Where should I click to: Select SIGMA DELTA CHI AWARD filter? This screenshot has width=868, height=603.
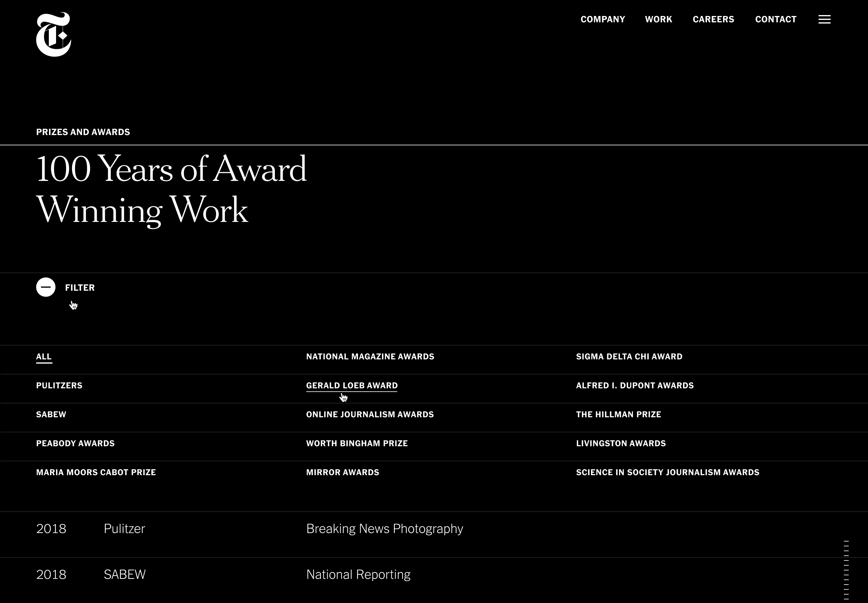click(629, 357)
